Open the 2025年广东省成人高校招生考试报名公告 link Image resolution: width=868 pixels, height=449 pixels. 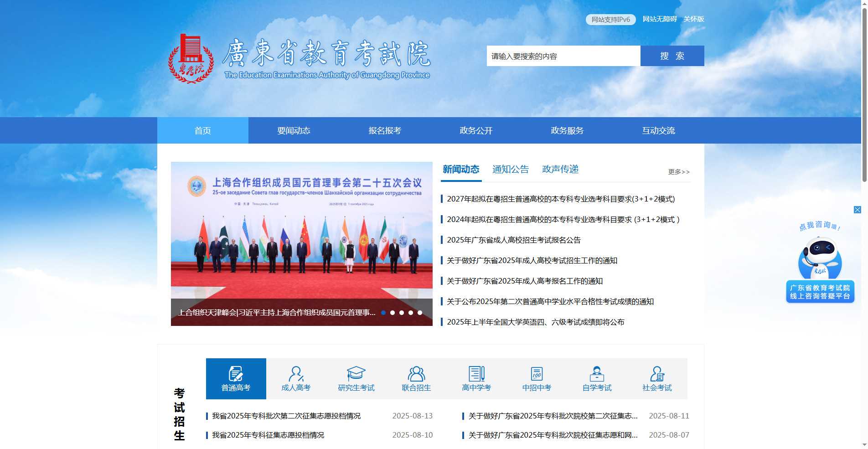tap(514, 240)
